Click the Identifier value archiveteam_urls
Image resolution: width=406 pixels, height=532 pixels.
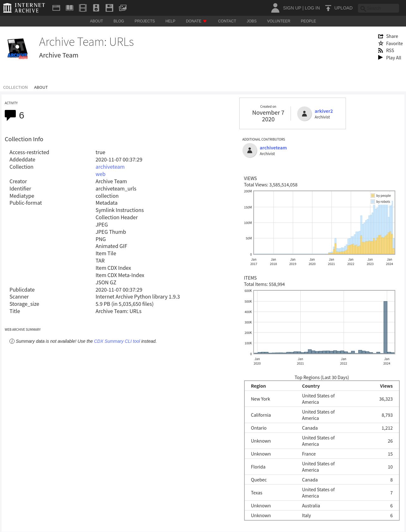(x=116, y=189)
